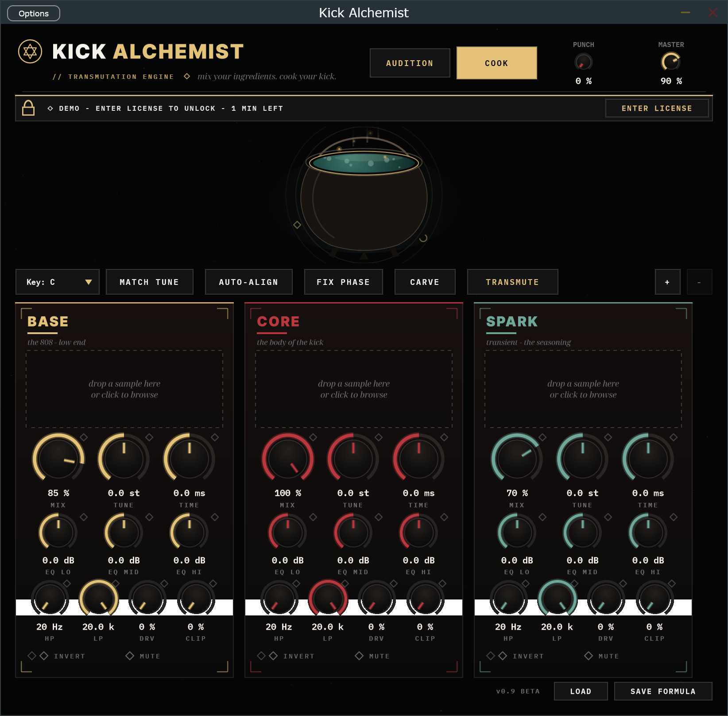Click the BASE sample drop zone
Viewport: 728px width, 716px height.
[124, 389]
